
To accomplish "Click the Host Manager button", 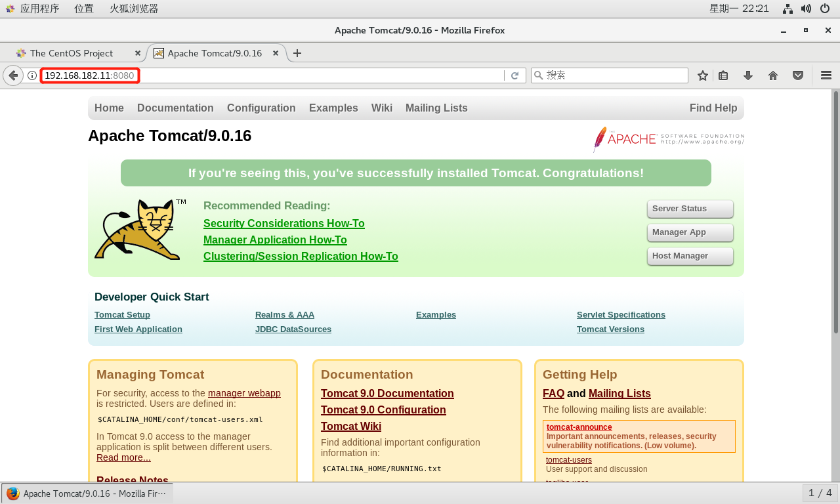I will pos(690,256).
